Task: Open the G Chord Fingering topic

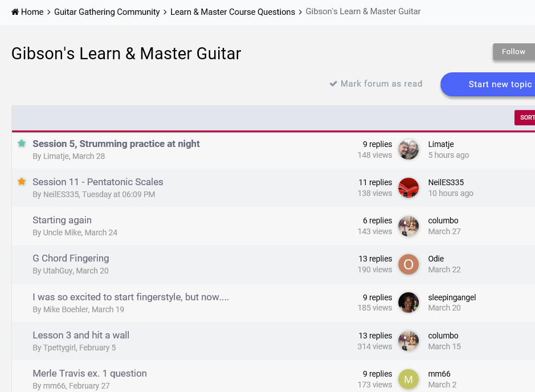Action: click(71, 258)
